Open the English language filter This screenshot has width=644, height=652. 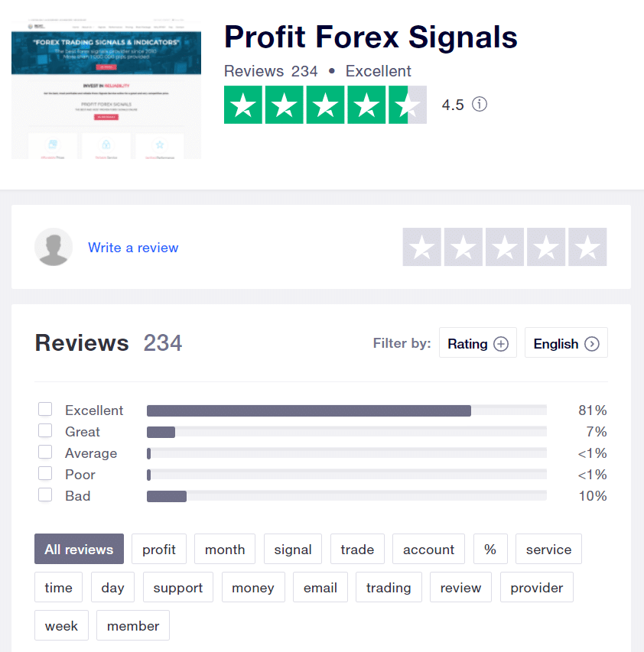[x=566, y=342]
